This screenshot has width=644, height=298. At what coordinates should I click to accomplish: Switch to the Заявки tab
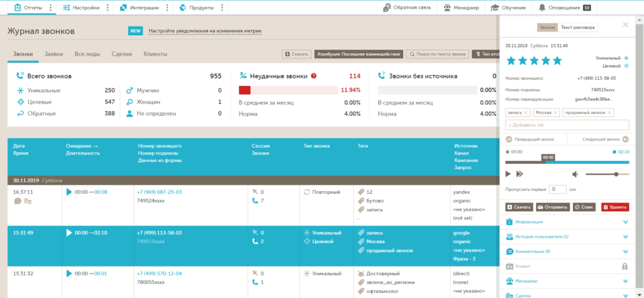pos(53,54)
